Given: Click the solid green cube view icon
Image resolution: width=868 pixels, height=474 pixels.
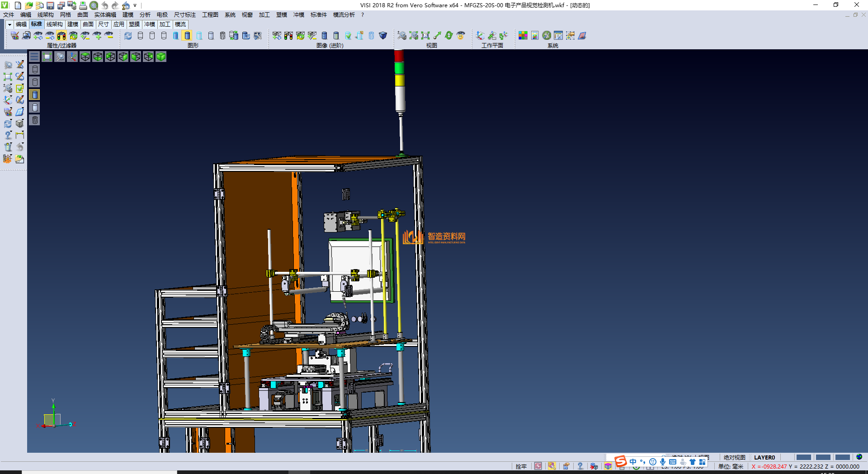Looking at the screenshot, I should tap(161, 57).
